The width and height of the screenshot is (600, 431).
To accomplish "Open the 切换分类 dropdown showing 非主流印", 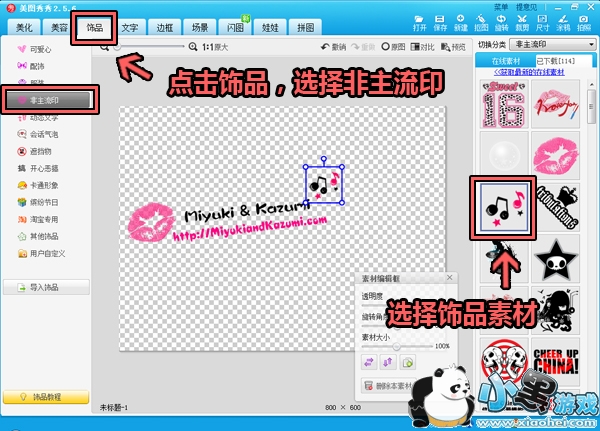I will coord(553,44).
